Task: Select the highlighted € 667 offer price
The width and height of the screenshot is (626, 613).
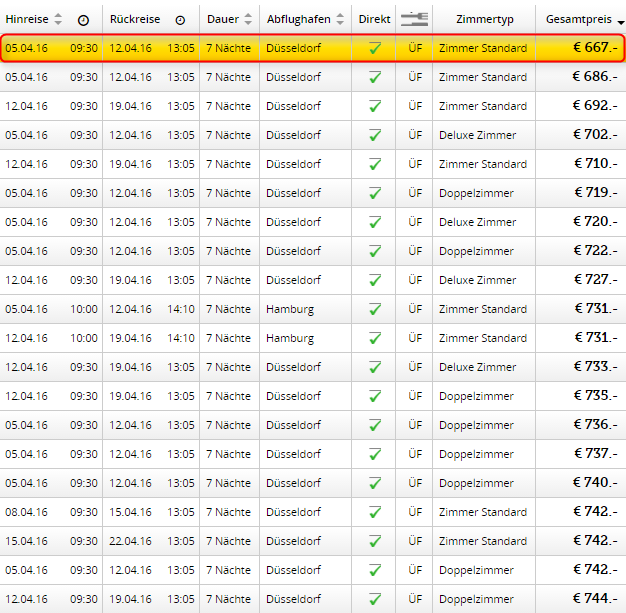Action: coord(596,48)
